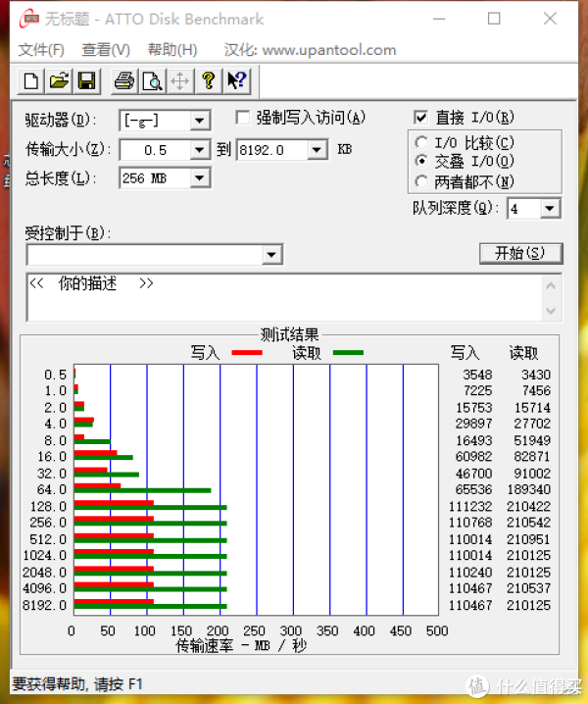Expand the 受控制于 dropdown

(x=271, y=255)
